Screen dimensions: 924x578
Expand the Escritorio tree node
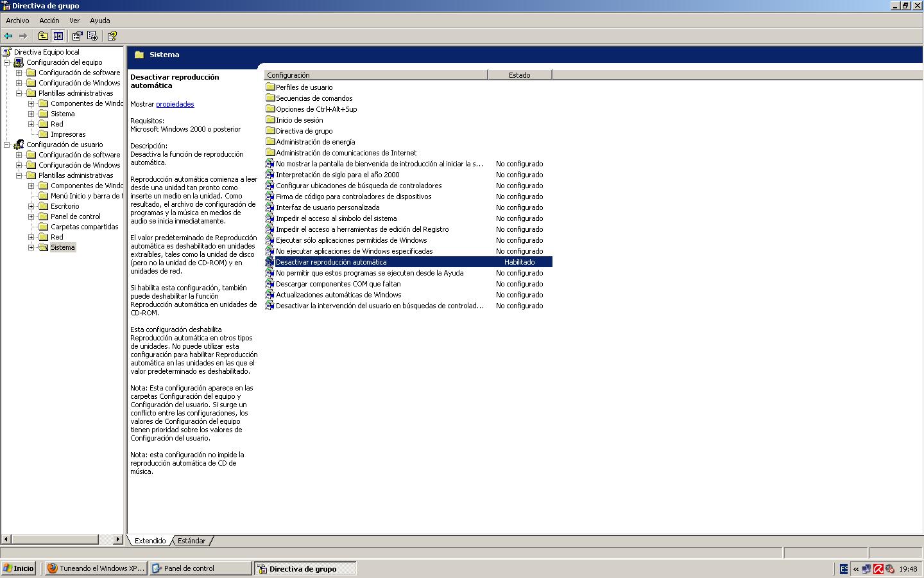click(x=31, y=206)
